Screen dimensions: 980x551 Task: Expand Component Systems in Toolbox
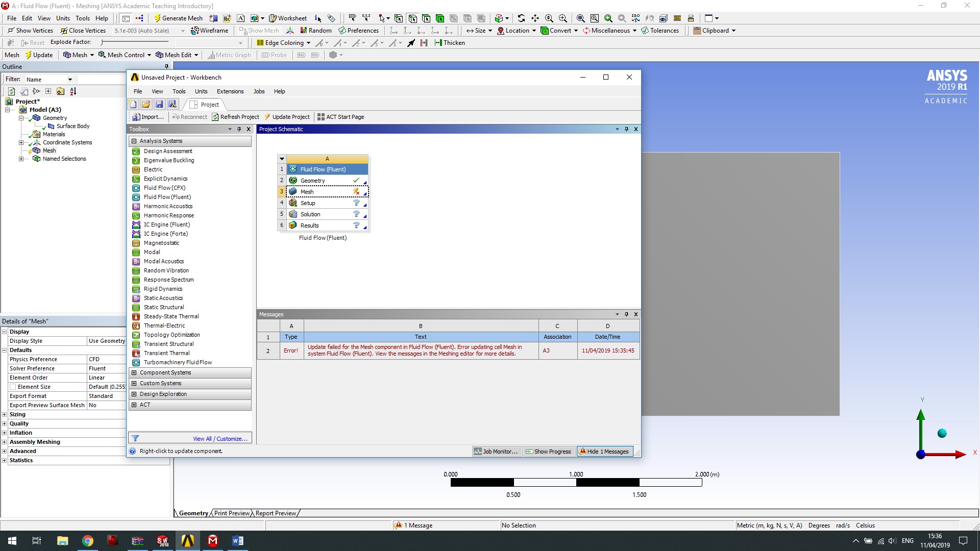134,372
